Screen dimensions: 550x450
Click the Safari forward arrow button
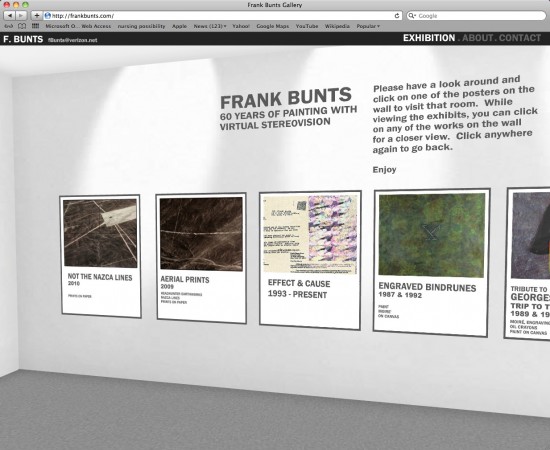pyautogui.click(x=21, y=15)
